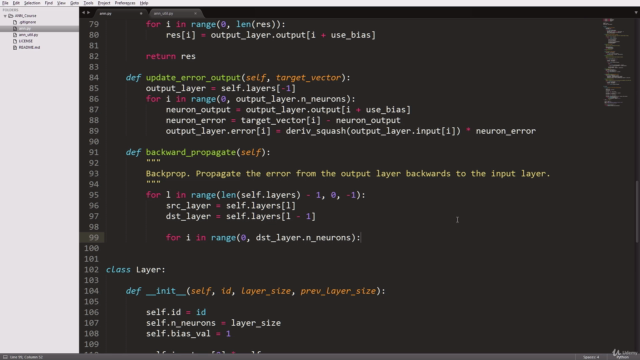Open the View menu
The image size is (640, 360).
coord(61,3)
